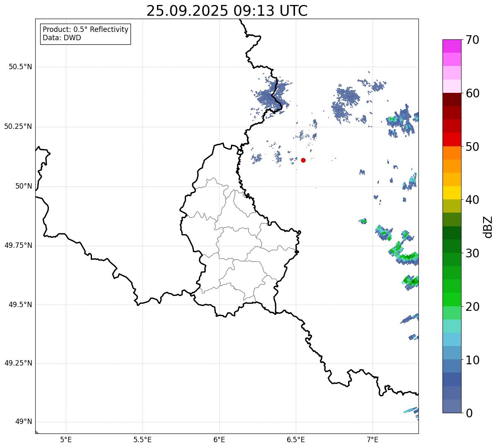
Task: Click the 'Product: 0.5° Reflectivity' label
Action: (86, 29)
